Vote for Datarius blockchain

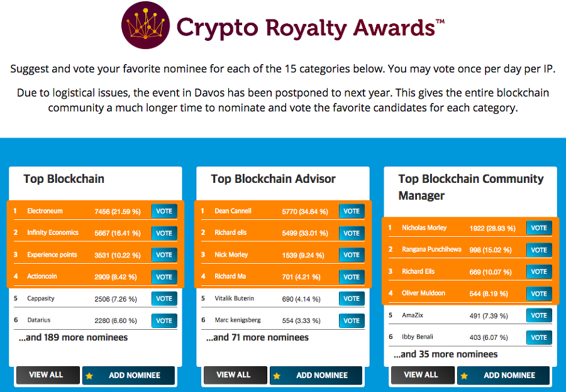click(x=164, y=320)
